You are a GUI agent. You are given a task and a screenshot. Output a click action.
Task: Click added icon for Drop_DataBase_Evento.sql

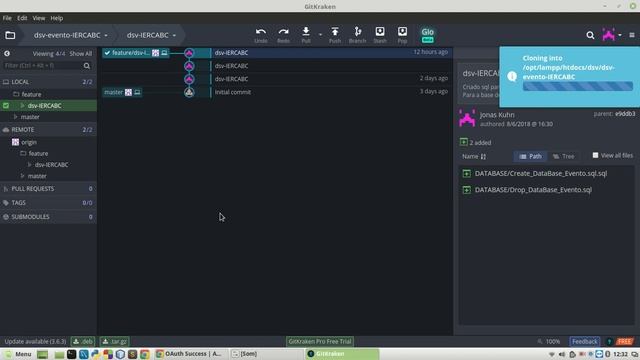[467, 190]
